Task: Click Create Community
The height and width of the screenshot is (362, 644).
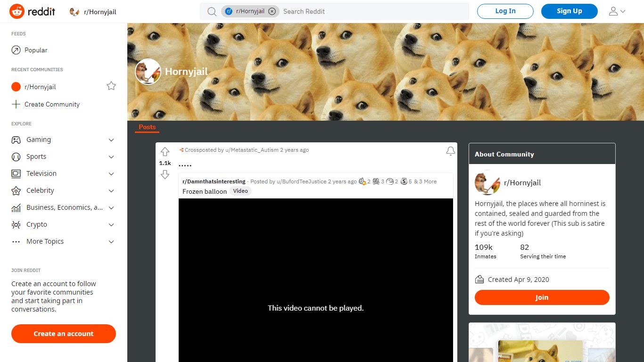Action: 52,104
